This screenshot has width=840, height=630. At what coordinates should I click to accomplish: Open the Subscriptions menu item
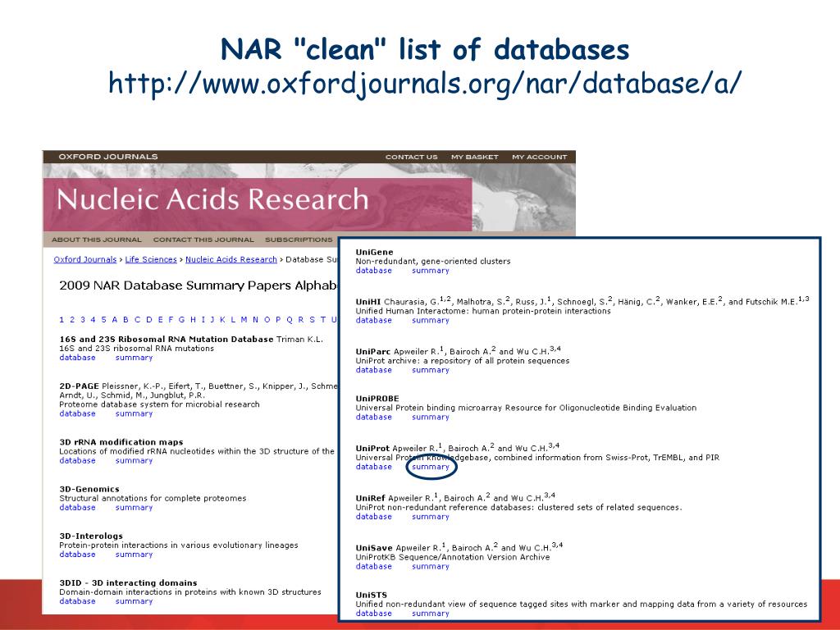tap(299, 240)
